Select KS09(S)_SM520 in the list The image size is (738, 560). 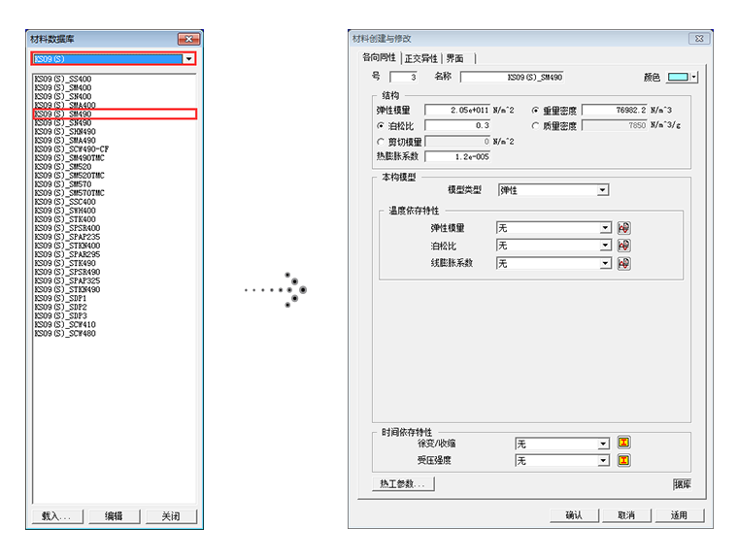pos(62,167)
